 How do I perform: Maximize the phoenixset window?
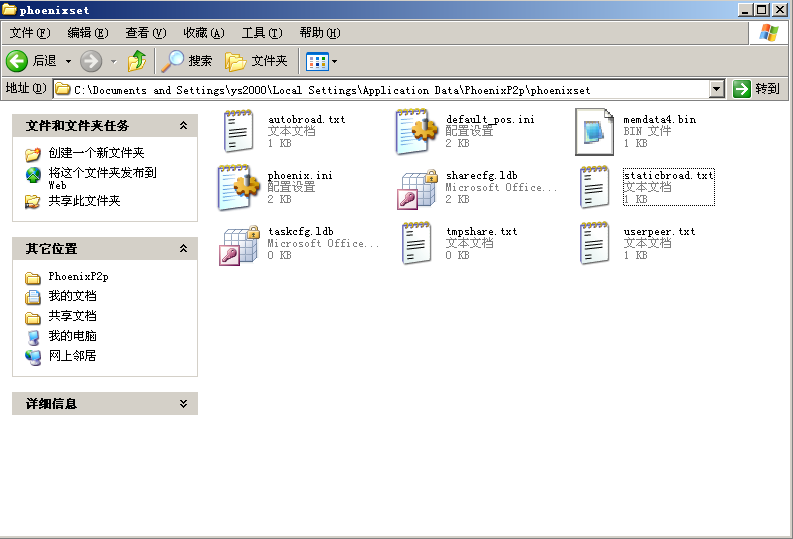(762, 10)
